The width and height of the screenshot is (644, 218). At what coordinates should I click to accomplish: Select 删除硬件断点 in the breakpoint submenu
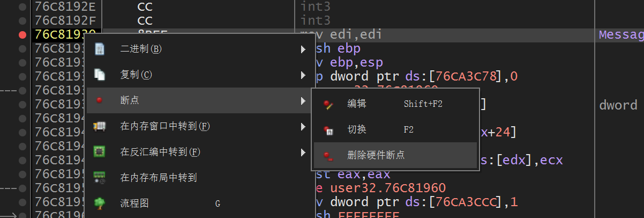pos(395,156)
